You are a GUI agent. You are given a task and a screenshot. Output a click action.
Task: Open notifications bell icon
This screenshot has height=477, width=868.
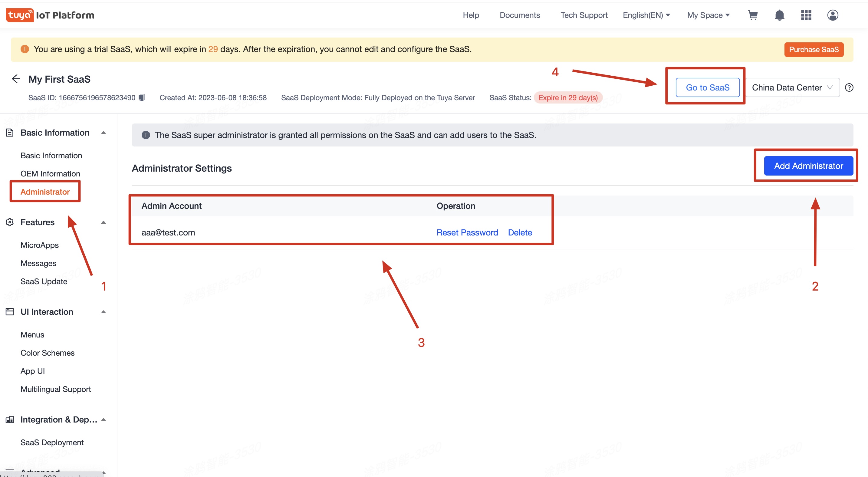point(779,15)
